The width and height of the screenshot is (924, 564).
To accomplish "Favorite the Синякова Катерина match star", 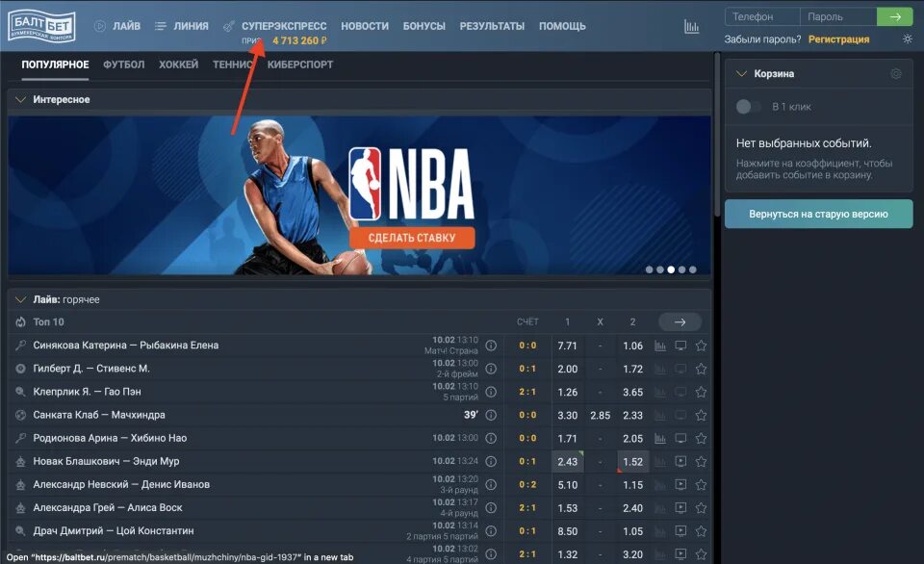I will [x=701, y=346].
